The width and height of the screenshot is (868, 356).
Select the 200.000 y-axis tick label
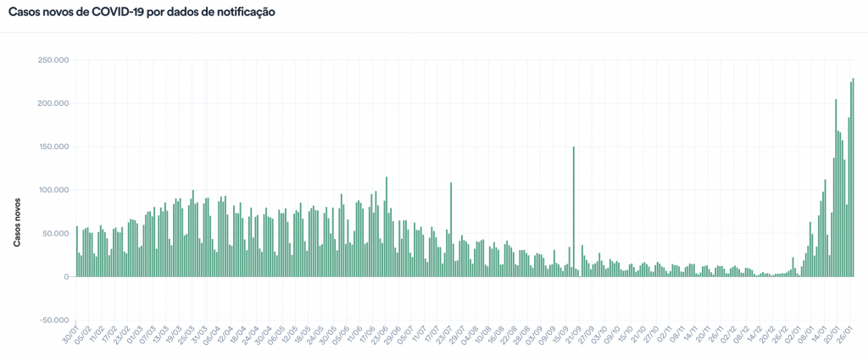(51, 103)
